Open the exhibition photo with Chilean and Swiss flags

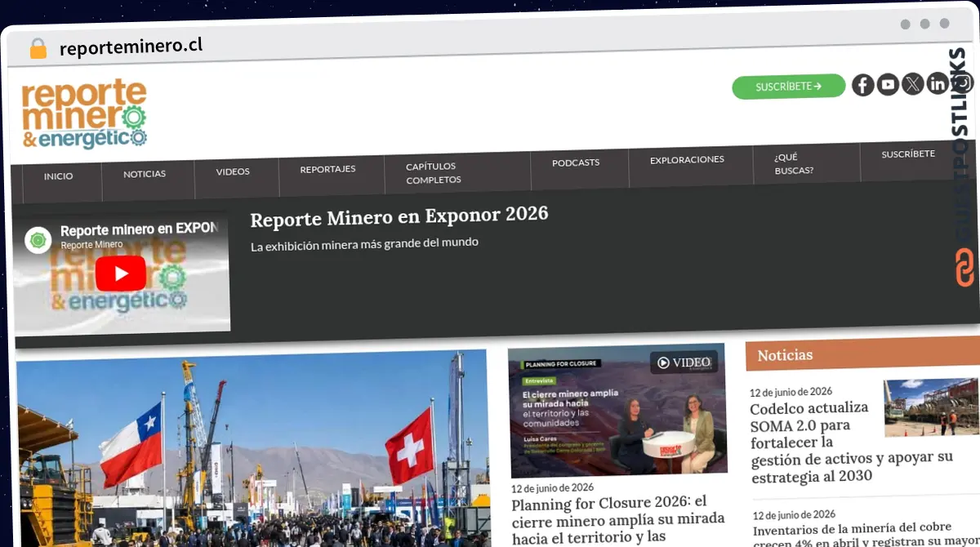click(x=252, y=451)
